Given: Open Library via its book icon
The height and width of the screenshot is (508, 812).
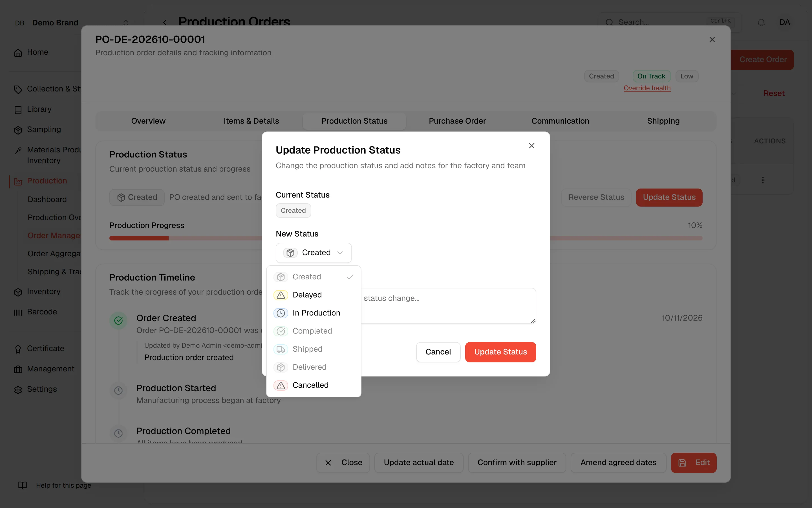Looking at the screenshot, I should (x=18, y=110).
